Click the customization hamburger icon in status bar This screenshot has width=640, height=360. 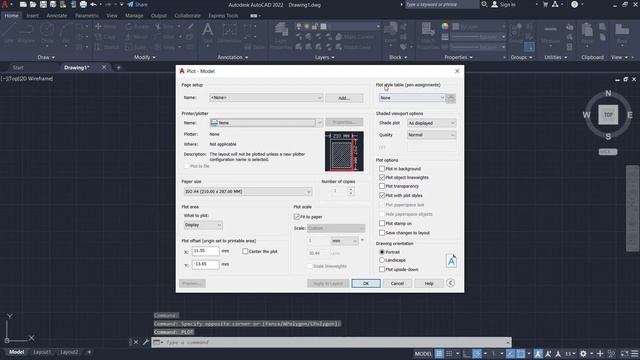(x=635, y=353)
